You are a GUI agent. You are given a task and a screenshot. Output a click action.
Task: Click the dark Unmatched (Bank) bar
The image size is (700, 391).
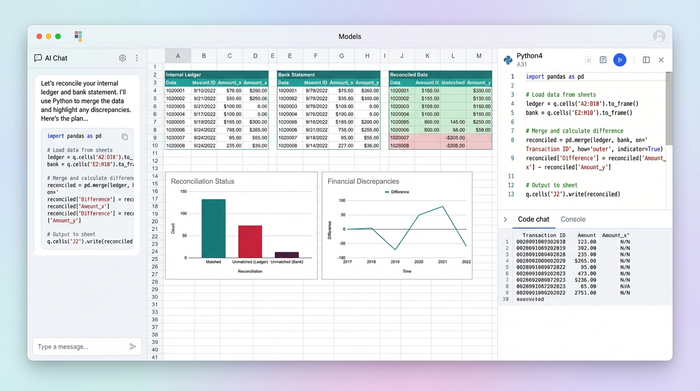(287, 255)
